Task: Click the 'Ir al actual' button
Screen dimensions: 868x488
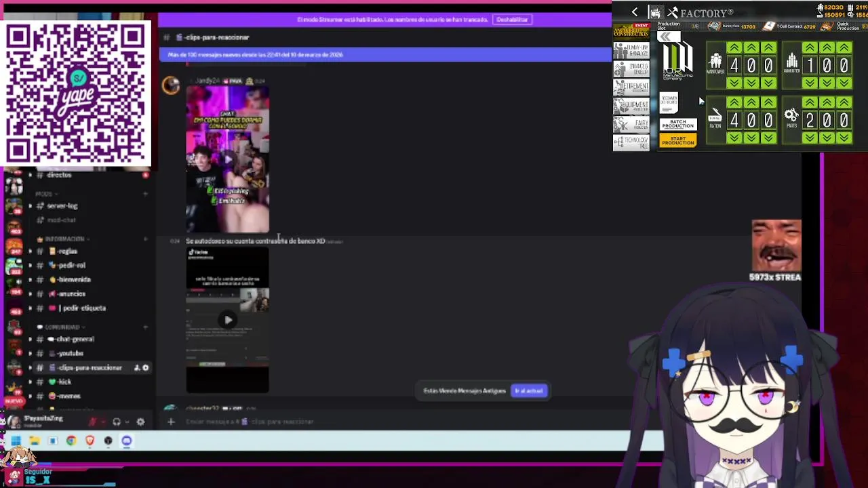Action: click(529, 390)
